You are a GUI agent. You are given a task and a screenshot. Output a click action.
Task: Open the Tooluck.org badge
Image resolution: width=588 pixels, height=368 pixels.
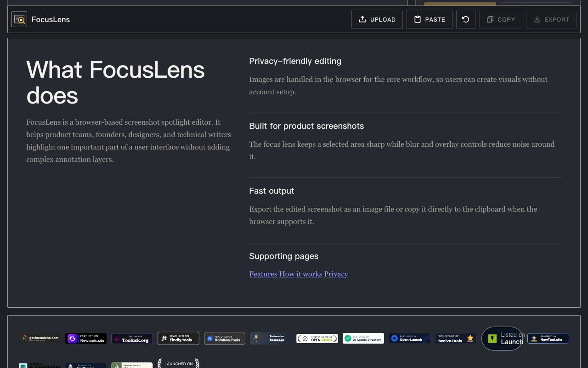(x=132, y=339)
